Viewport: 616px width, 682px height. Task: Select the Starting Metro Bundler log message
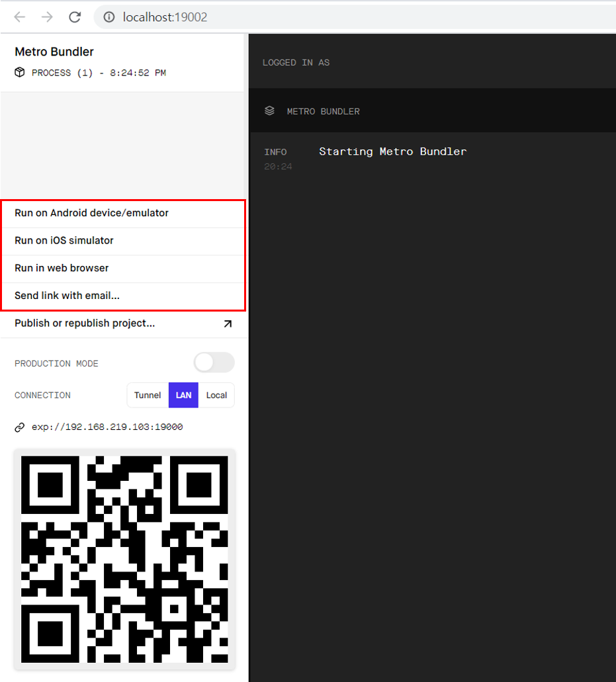[393, 151]
